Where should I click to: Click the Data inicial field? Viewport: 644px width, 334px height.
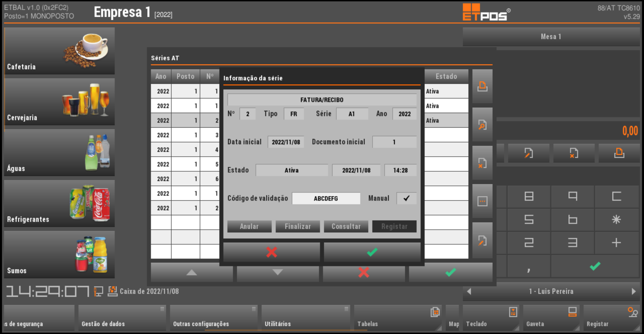coord(286,142)
